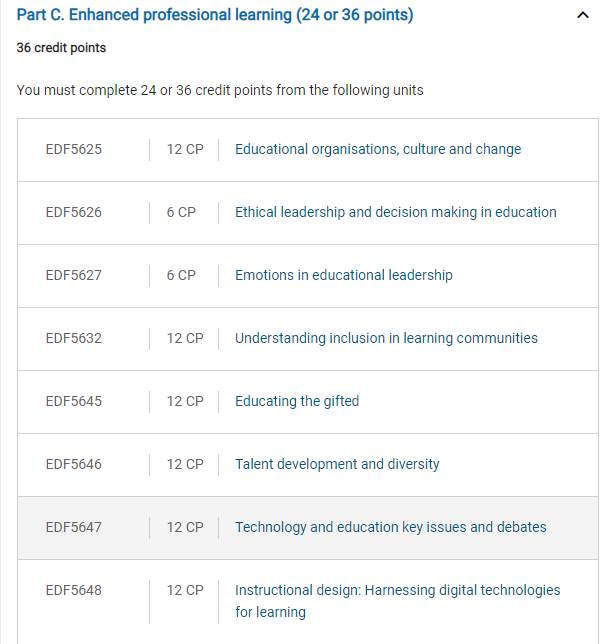Click unit code EDF5648

74,590
